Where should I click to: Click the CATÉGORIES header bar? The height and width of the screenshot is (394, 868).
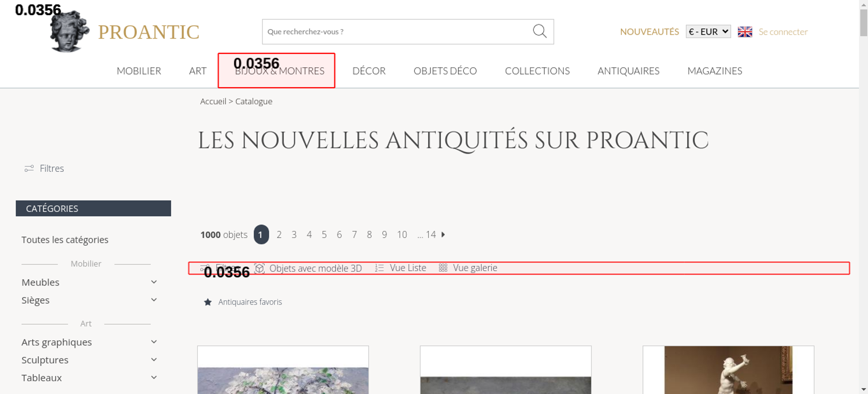(93, 208)
